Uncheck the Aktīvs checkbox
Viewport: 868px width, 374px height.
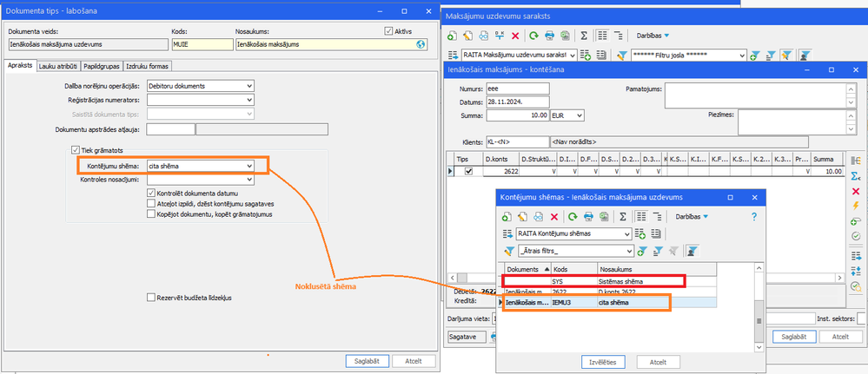pos(388,31)
